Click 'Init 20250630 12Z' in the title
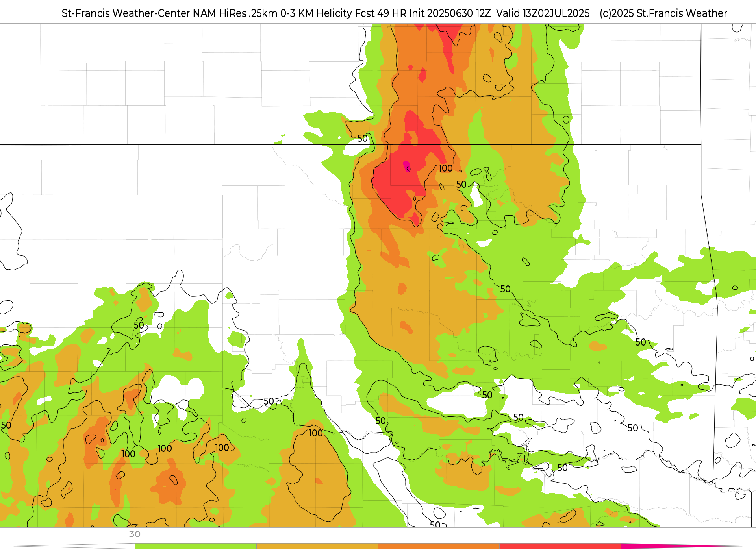Screen dimensions: 756x551 coord(450,13)
